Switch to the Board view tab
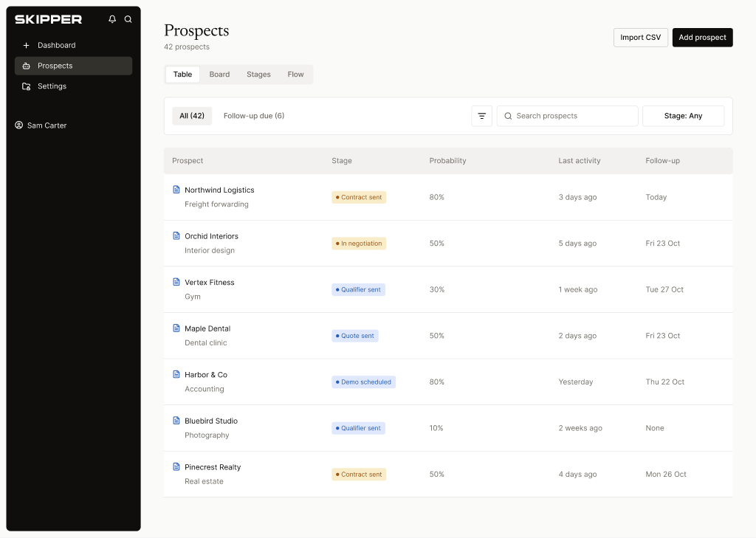The width and height of the screenshot is (756, 538). [x=219, y=75]
